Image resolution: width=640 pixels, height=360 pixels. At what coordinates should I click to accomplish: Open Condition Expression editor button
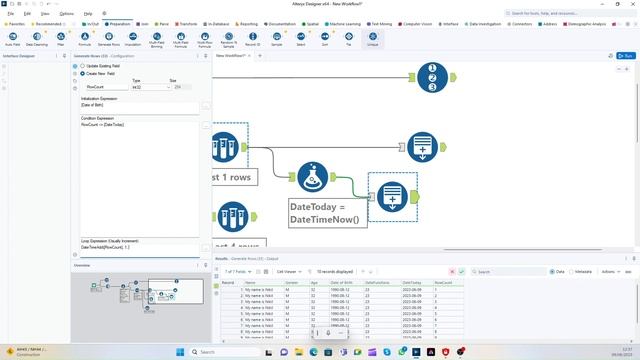tap(206, 125)
